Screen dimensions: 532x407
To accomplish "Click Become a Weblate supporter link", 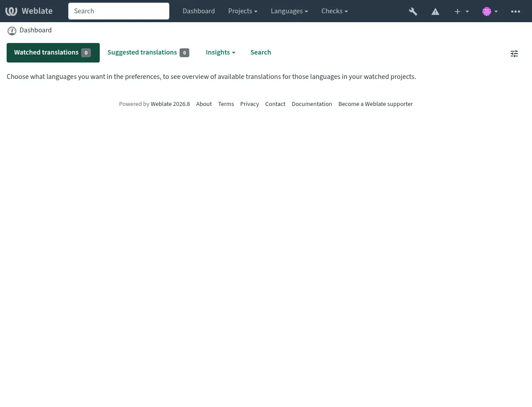I will pyautogui.click(x=376, y=104).
